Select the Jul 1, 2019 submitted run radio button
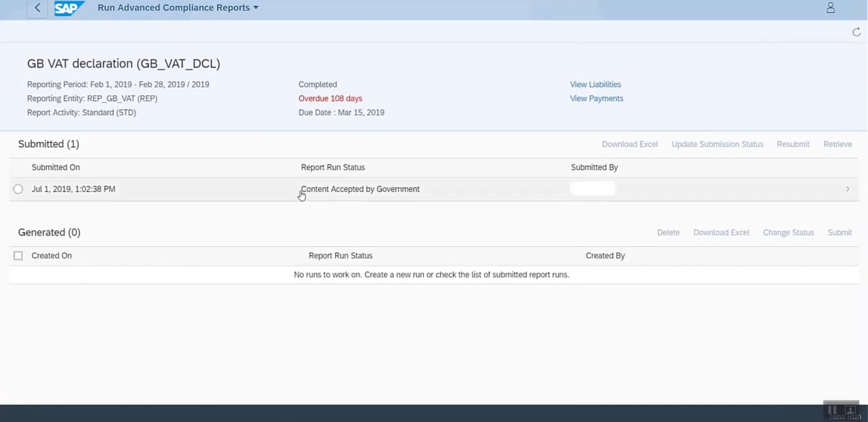This screenshot has width=868, height=422. coord(18,189)
